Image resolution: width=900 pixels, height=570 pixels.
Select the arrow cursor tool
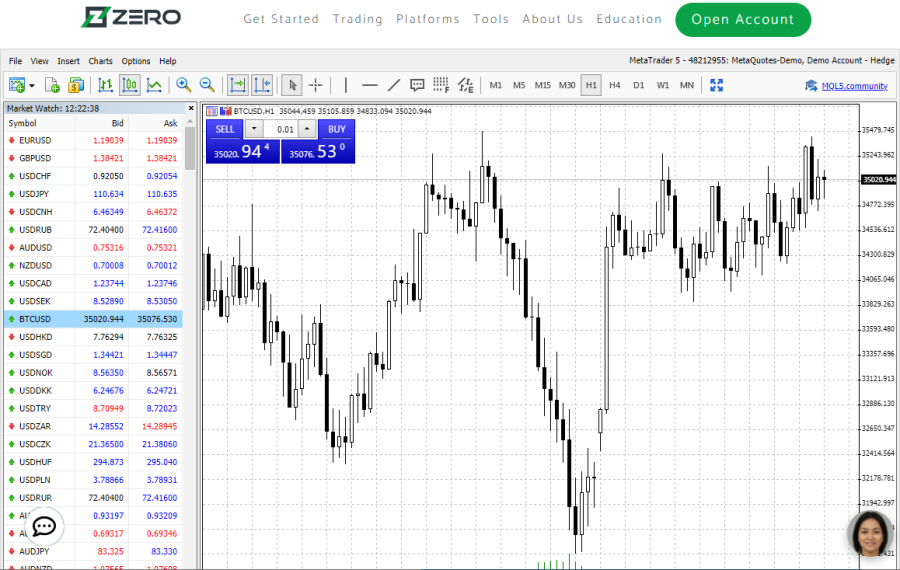click(293, 86)
